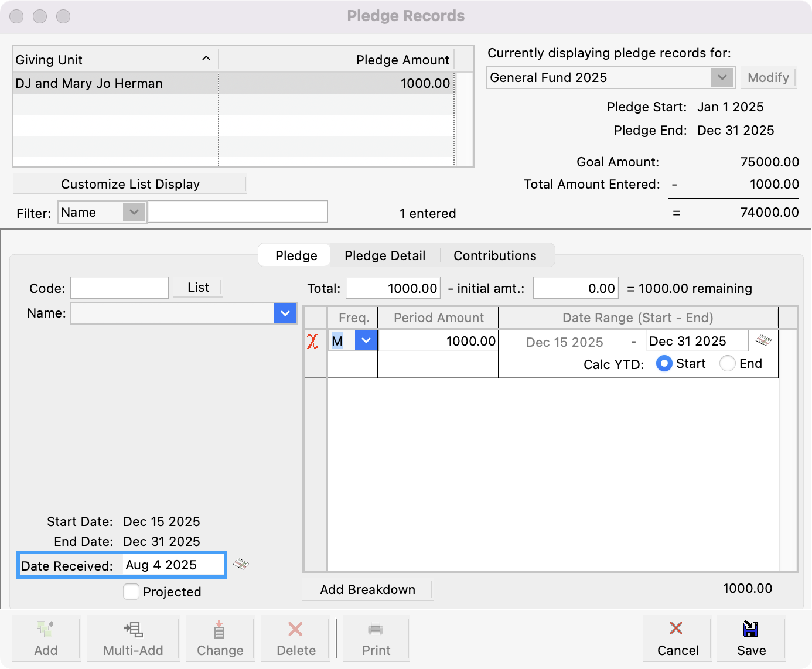Image resolution: width=812 pixels, height=669 pixels.
Task: Open the General Fund 2025 dropdown
Action: click(722, 77)
